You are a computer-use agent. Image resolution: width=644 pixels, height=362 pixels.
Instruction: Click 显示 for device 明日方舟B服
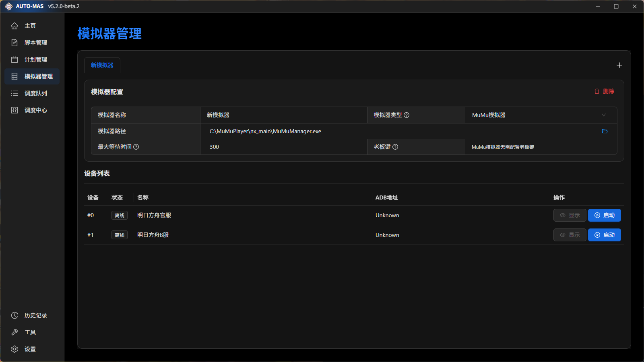tap(570, 235)
